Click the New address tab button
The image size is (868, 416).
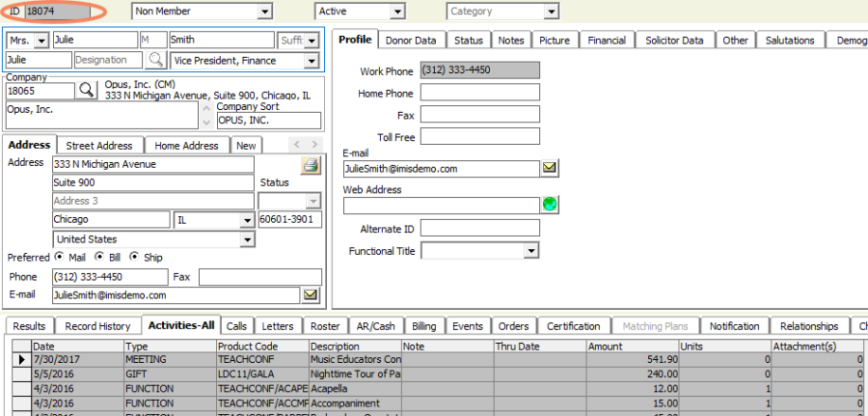coord(247,146)
